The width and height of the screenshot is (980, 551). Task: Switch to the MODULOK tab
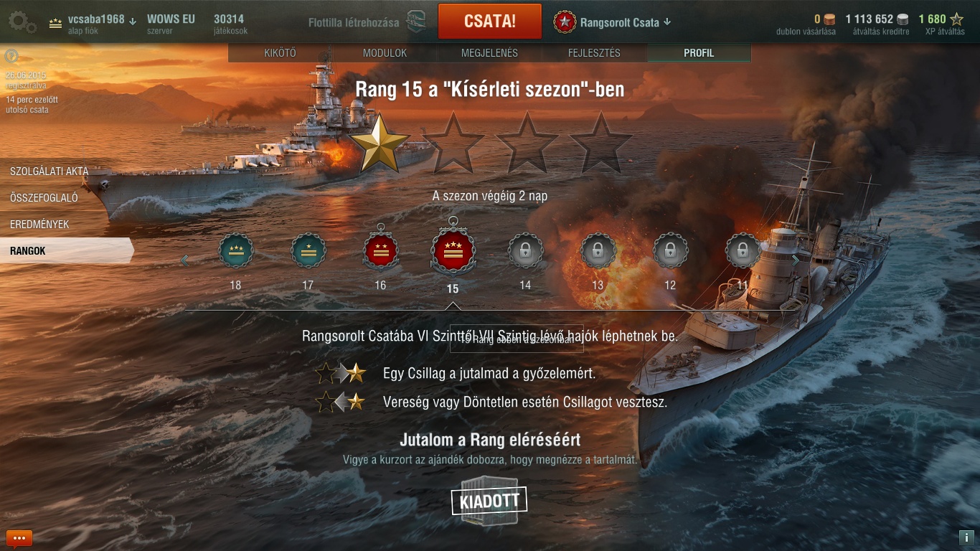click(x=385, y=53)
